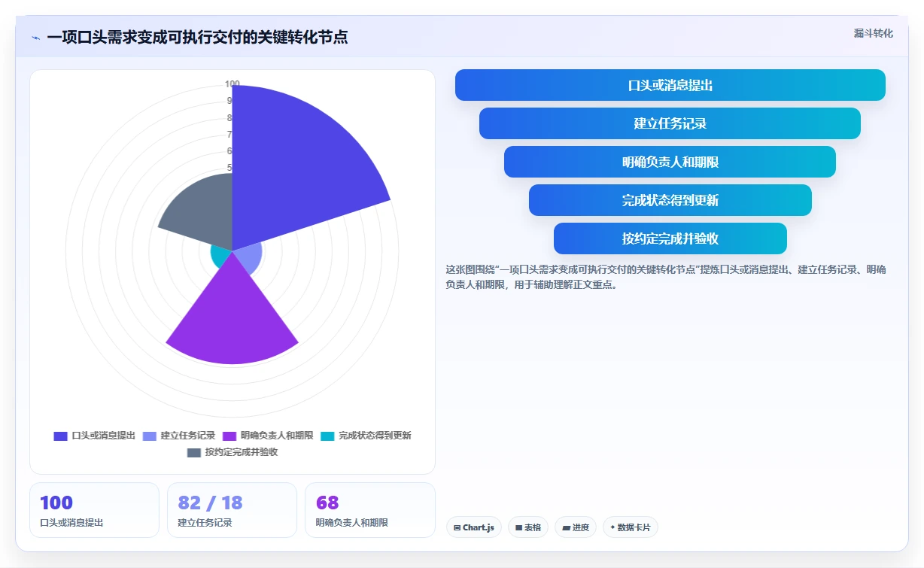Click the 表格 tag chip
This screenshot has width=924, height=568.
[528, 527]
